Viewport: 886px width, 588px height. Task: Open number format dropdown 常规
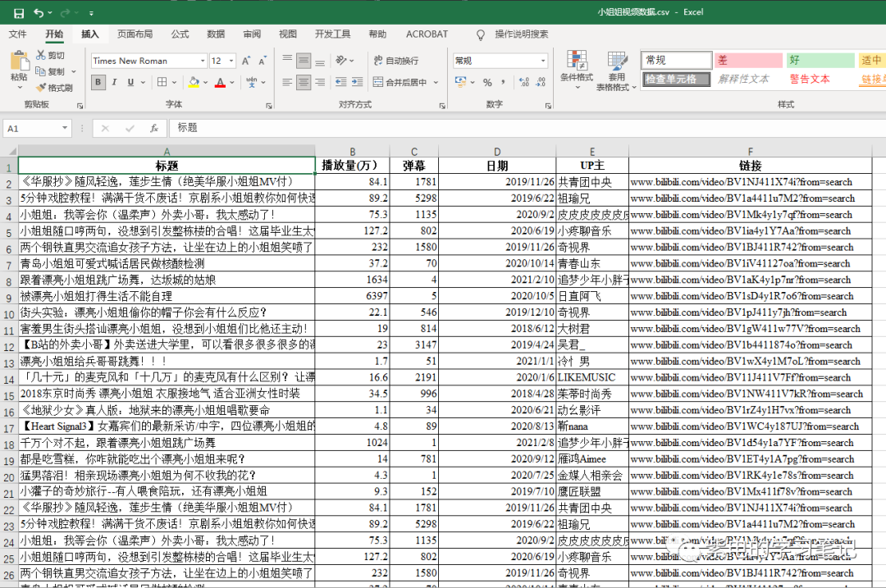(x=543, y=61)
